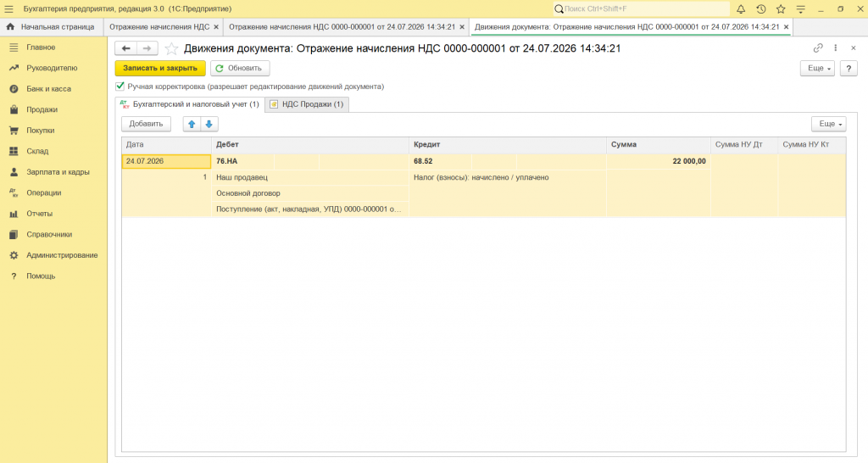
Task: Select Наш продавец subconto cell
Action: [x=310, y=177]
